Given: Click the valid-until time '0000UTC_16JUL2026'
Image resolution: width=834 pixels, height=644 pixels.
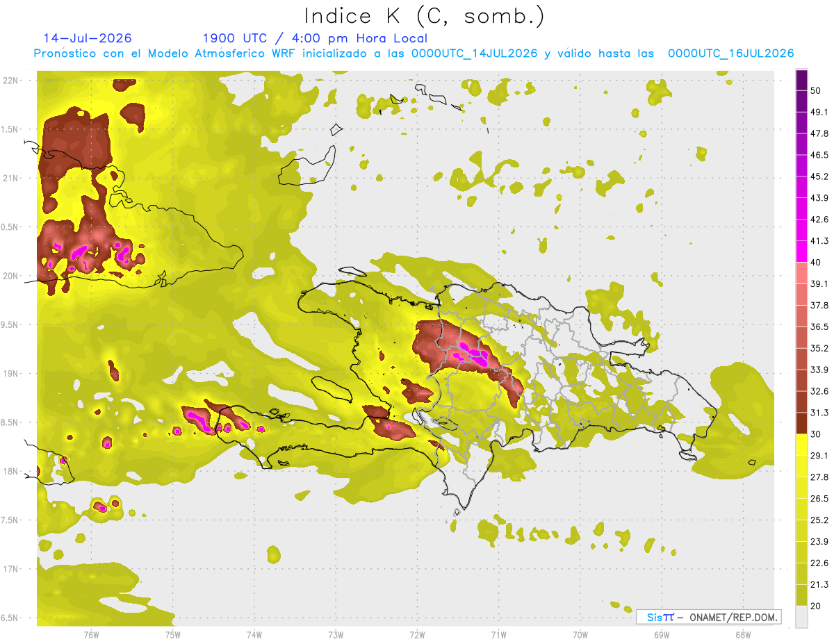Looking at the screenshot, I should 731,53.
